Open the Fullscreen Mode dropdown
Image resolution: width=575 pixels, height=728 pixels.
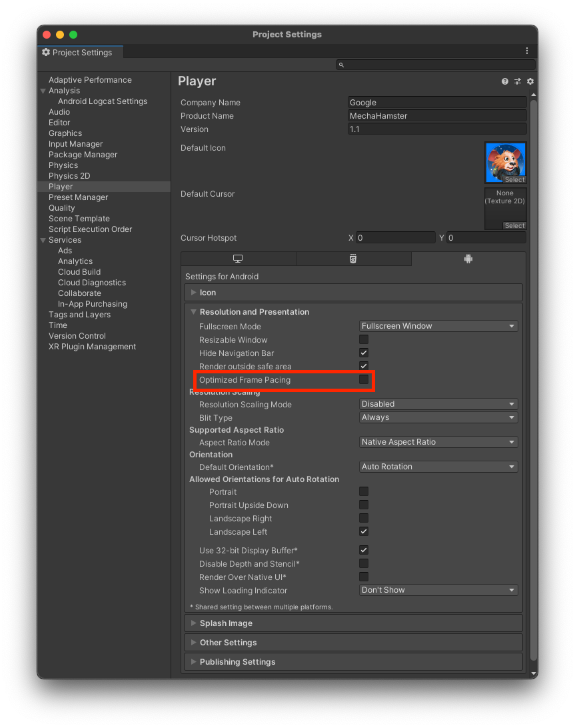pyautogui.click(x=438, y=325)
